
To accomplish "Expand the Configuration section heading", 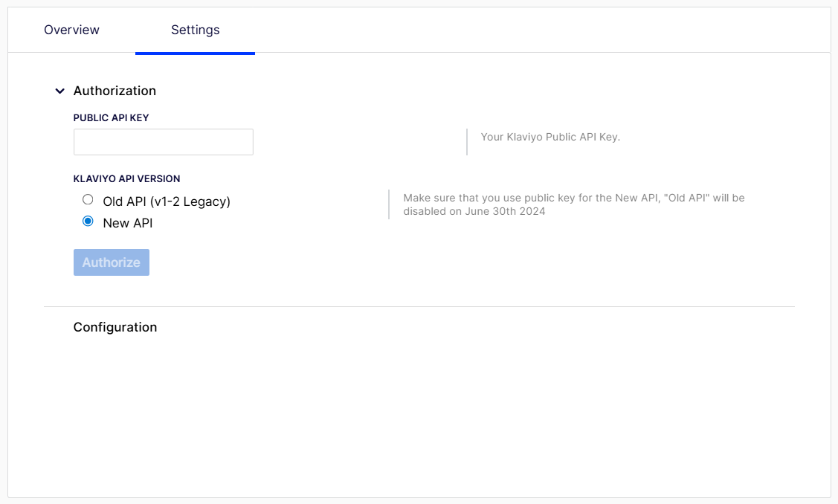I will (115, 327).
